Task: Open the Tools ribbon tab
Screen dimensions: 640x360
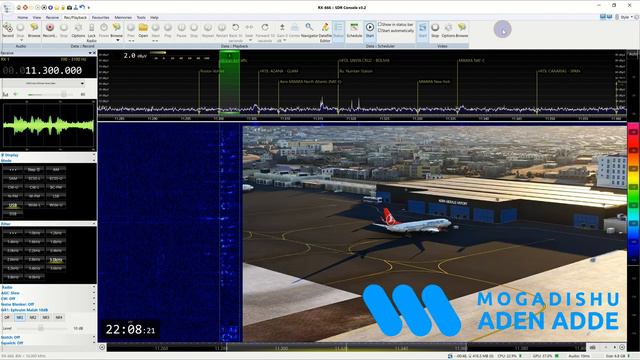Action: [x=141, y=18]
